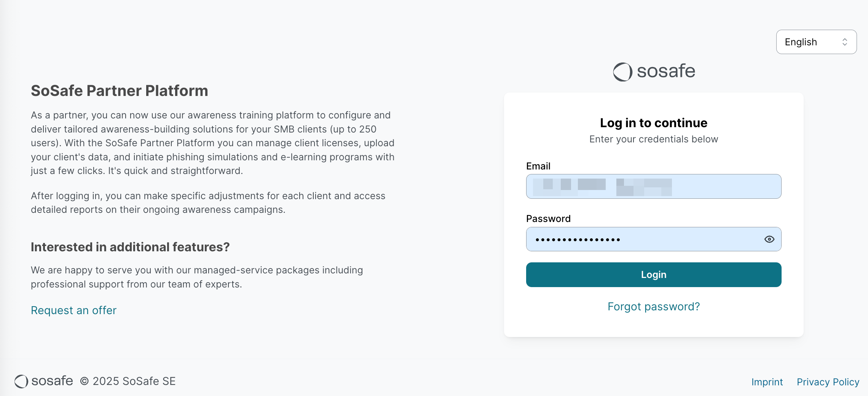Click the up-down chevron in language selector
Viewport: 868px width, 396px height.
coord(845,42)
